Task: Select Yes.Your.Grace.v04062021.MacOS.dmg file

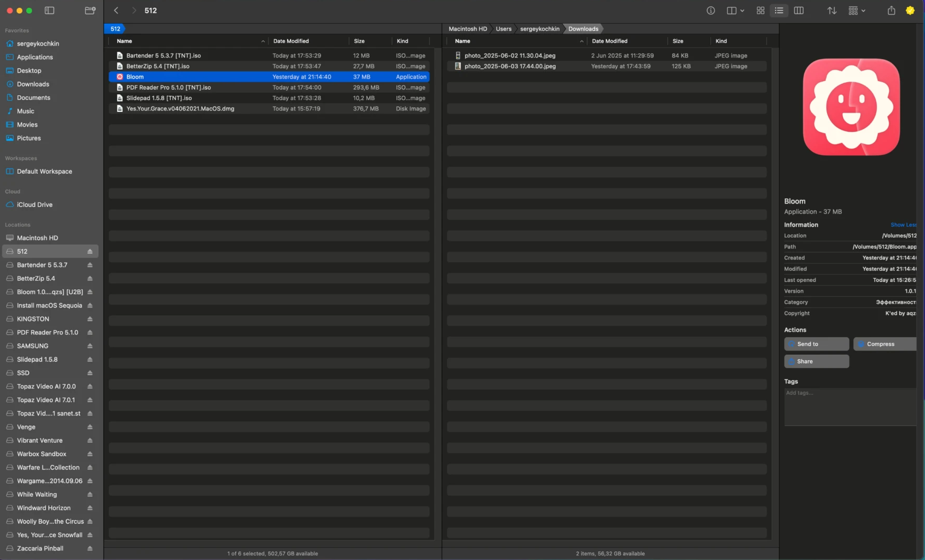Action: (x=269, y=109)
